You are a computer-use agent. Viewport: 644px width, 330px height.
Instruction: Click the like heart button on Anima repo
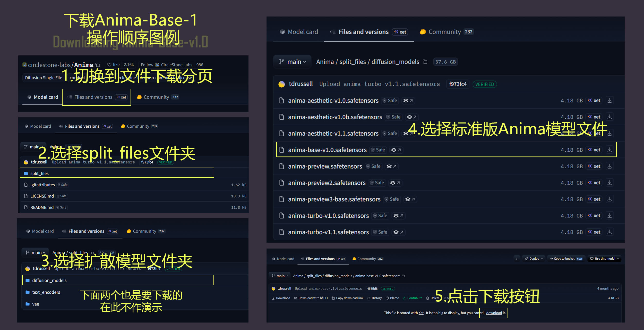(114, 65)
